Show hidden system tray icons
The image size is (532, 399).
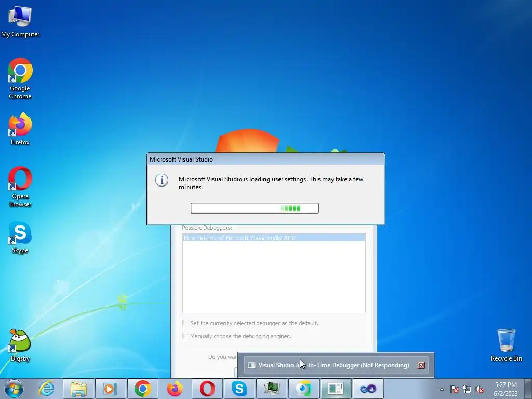[442, 389]
